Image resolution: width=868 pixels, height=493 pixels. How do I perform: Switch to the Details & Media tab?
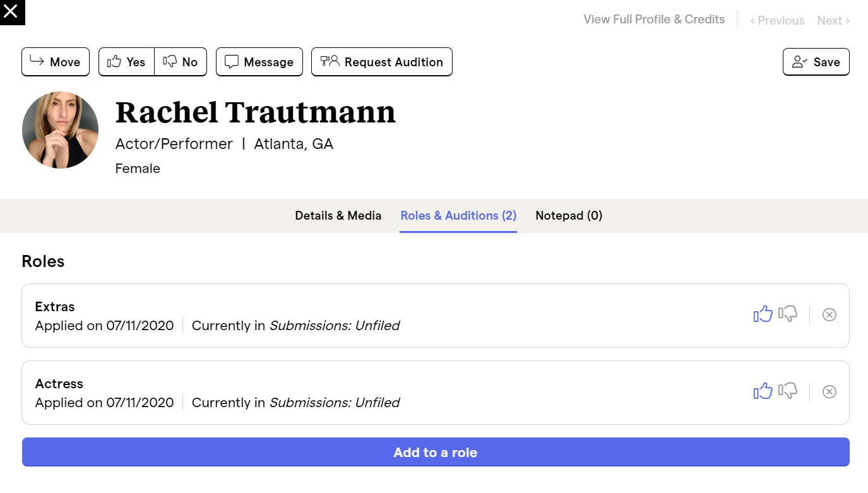coord(338,215)
